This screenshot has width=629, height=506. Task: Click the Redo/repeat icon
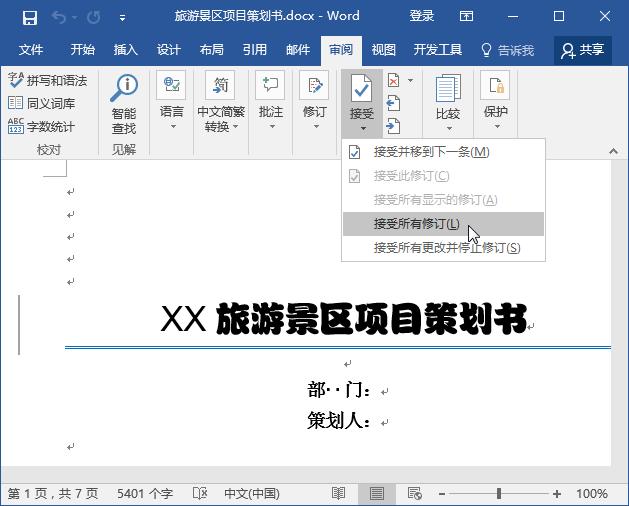(94, 18)
